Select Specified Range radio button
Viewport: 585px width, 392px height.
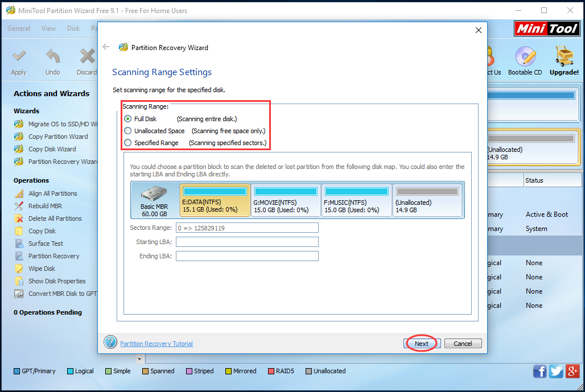[128, 143]
